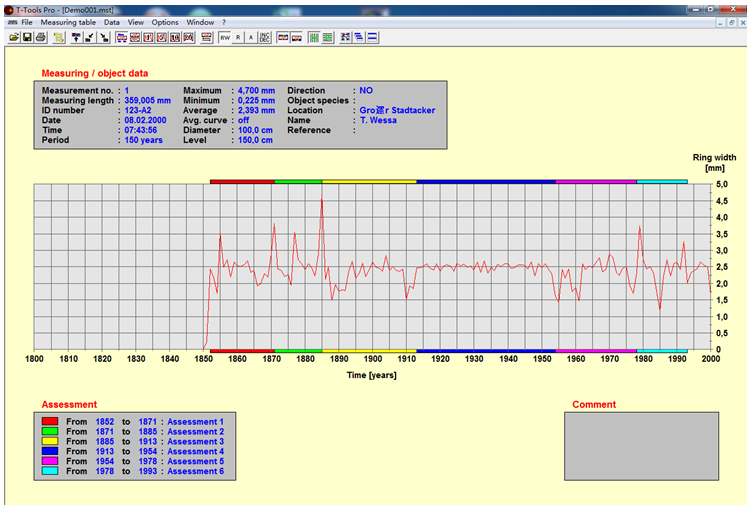Toggle the RW toolbar button

[225, 37]
